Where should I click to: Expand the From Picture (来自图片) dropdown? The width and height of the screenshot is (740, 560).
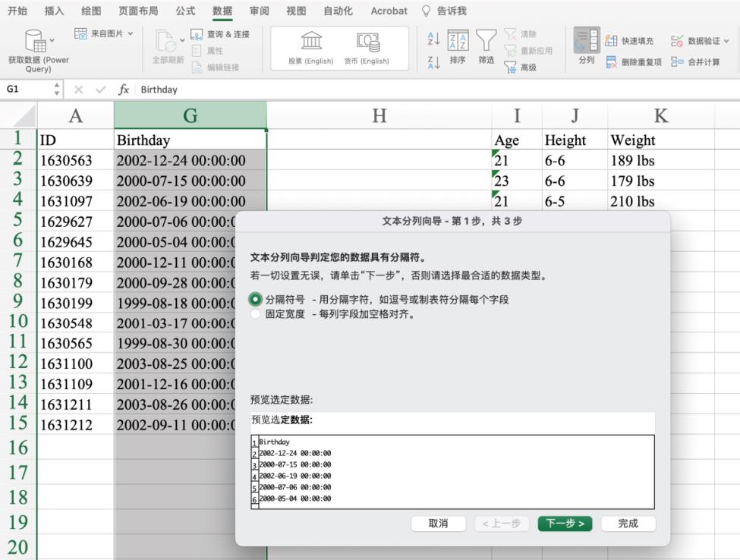(x=130, y=33)
